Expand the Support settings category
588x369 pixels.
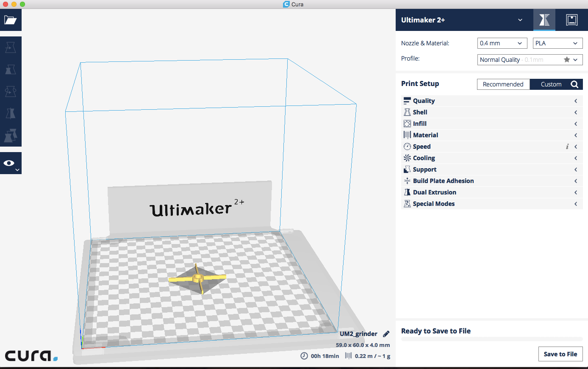(x=492, y=169)
